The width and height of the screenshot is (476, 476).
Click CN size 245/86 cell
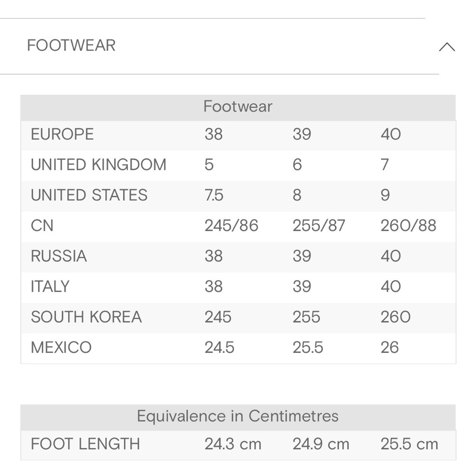pos(231,226)
